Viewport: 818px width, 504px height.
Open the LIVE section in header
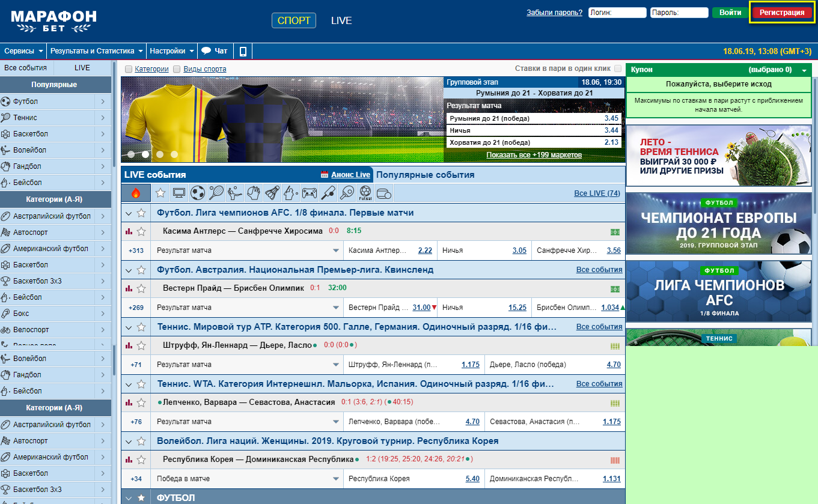click(341, 20)
